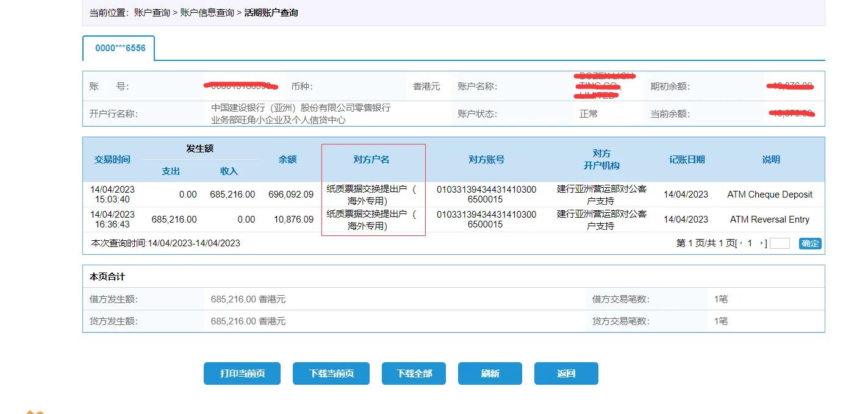This screenshot has height=414, width=868.
Task: Click the red-boxed 对方户名 column header
Action: click(373, 160)
